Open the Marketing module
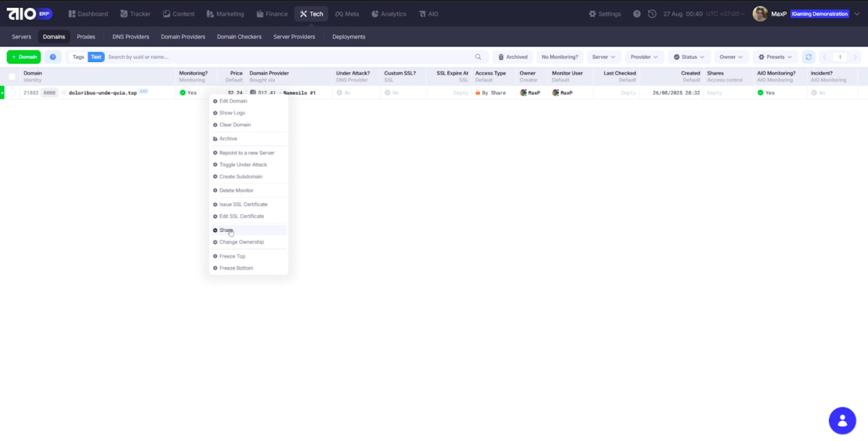This screenshot has height=441, width=868. pos(225,14)
